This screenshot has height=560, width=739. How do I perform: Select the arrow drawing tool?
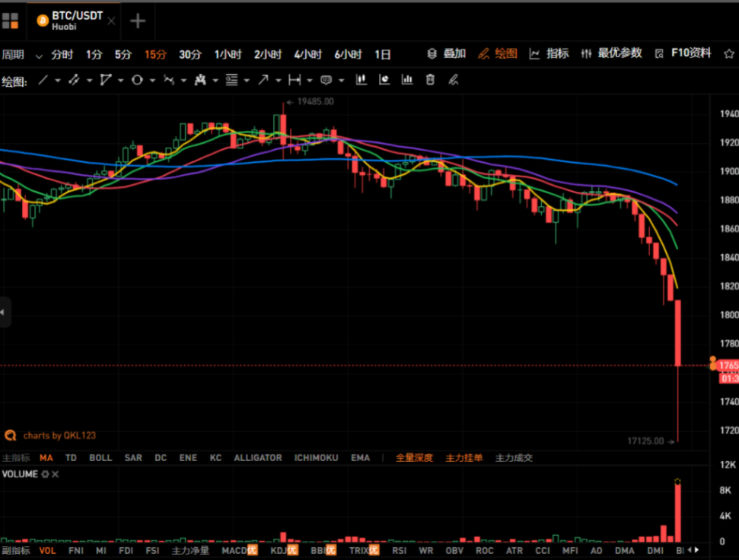[x=263, y=80]
